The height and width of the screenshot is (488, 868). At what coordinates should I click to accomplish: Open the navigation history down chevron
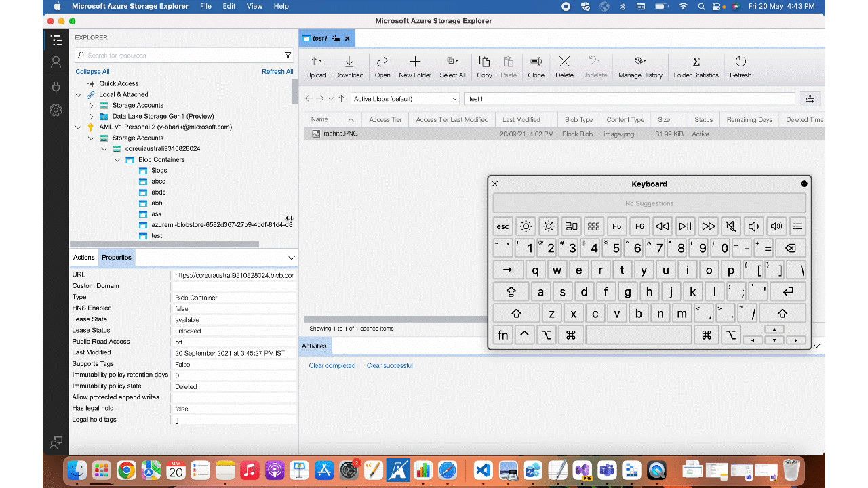[330, 99]
